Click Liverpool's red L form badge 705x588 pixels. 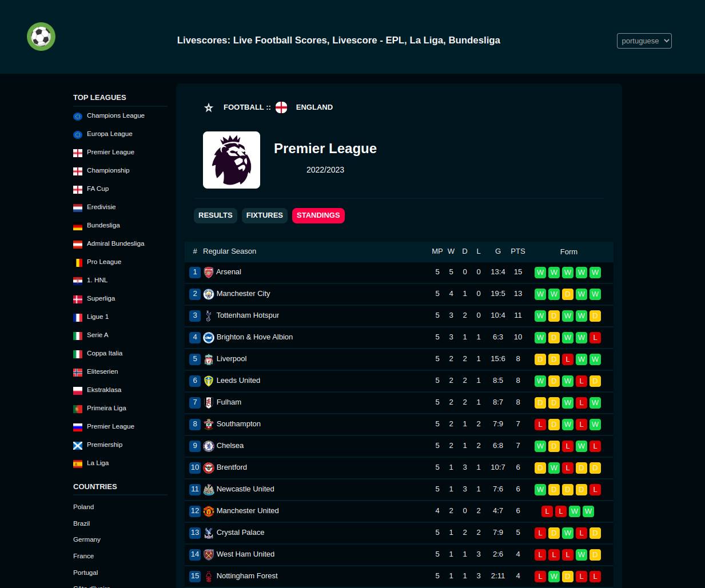pyautogui.click(x=568, y=359)
